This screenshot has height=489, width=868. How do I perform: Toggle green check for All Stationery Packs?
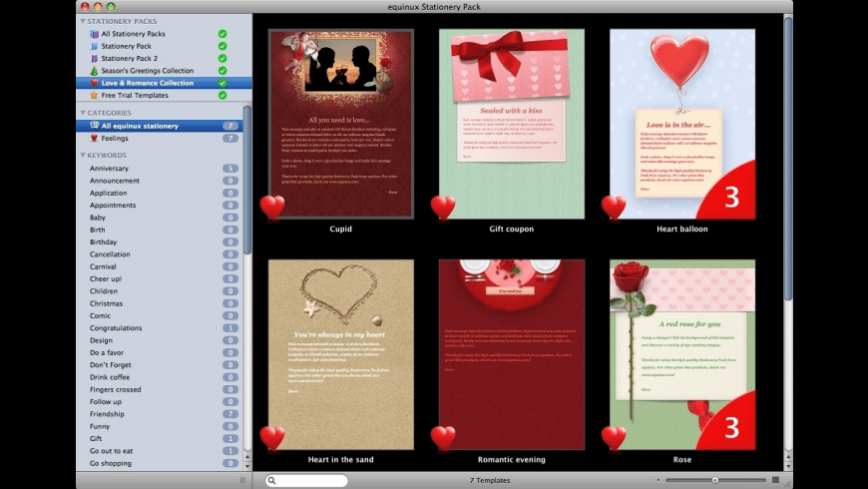click(222, 34)
